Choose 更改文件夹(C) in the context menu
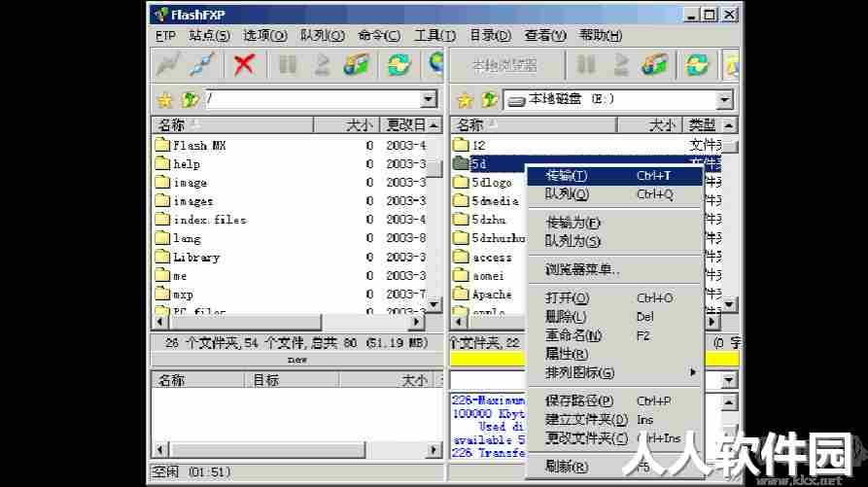Viewport: 868px width, 487px height. (614, 438)
